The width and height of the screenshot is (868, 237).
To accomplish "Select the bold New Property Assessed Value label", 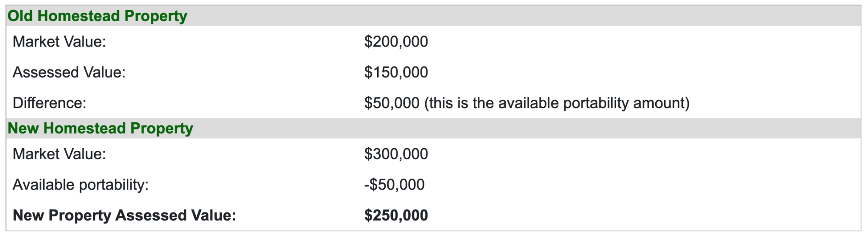I will [x=124, y=215].
